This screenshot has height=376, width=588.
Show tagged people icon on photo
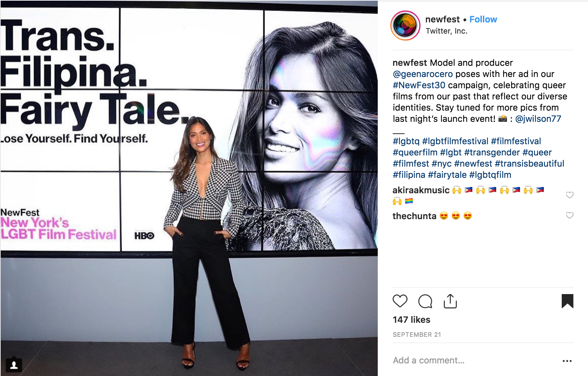14,365
